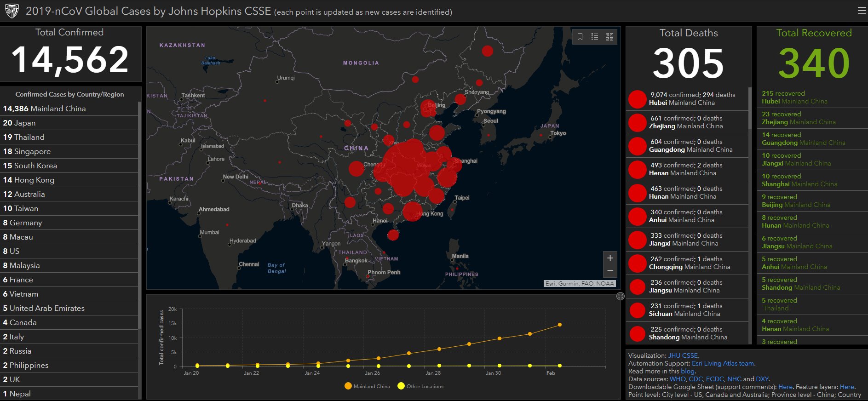Click the red circle beside Hubei deaths entry

point(638,99)
